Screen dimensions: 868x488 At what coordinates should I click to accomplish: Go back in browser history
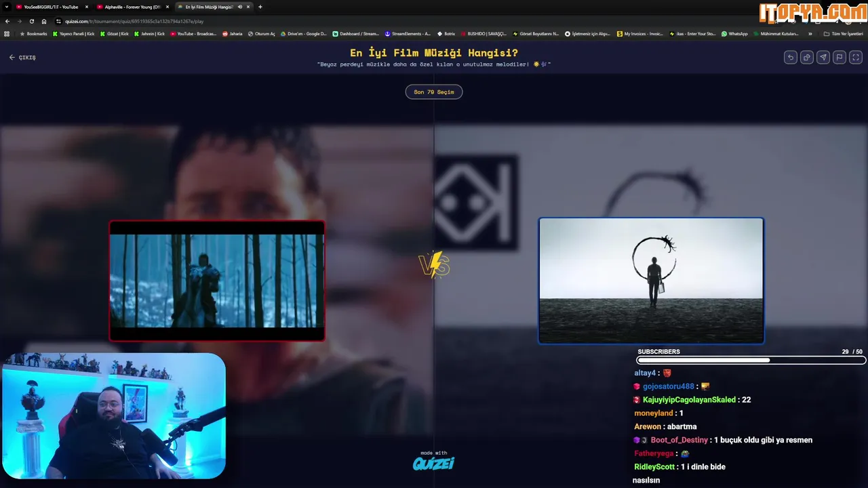pyautogui.click(x=7, y=21)
